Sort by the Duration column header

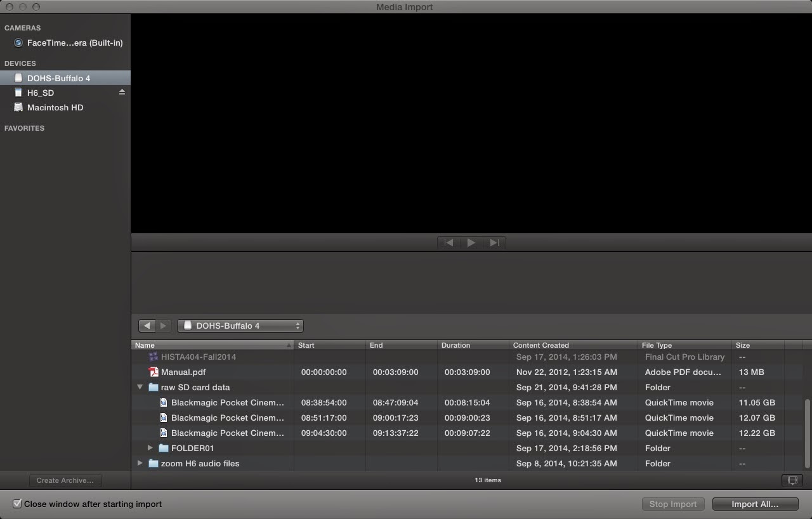click(474, 345)
